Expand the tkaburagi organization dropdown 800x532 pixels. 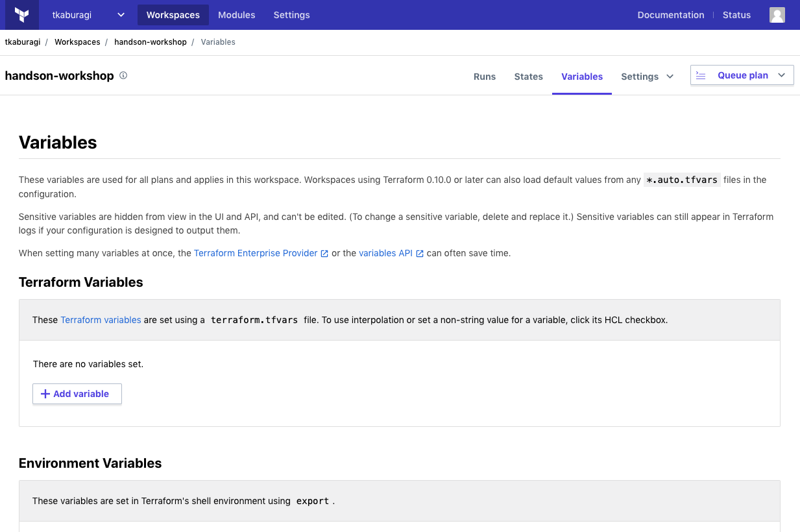click(121, 15)
